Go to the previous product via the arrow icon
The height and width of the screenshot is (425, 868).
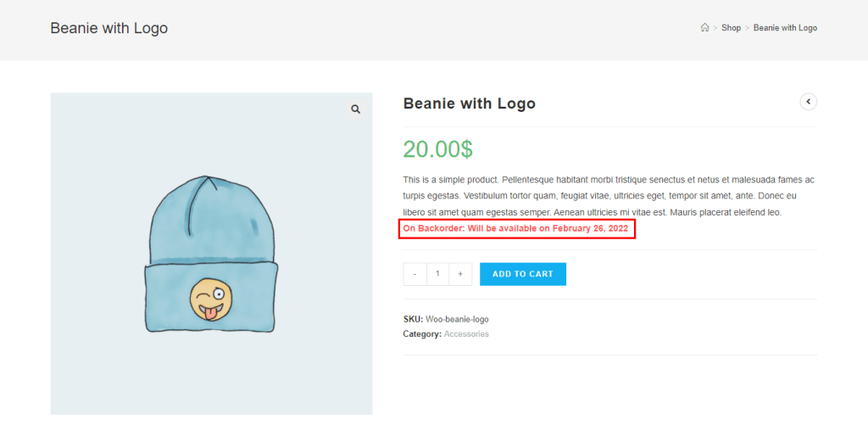[809, 102]
